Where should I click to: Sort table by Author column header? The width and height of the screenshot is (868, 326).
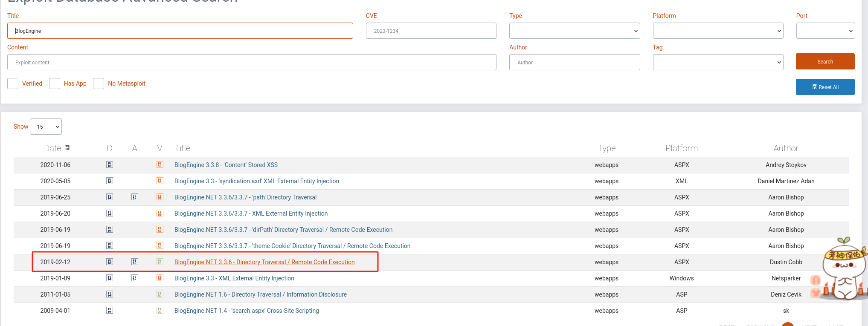click(x=786, y=148)
